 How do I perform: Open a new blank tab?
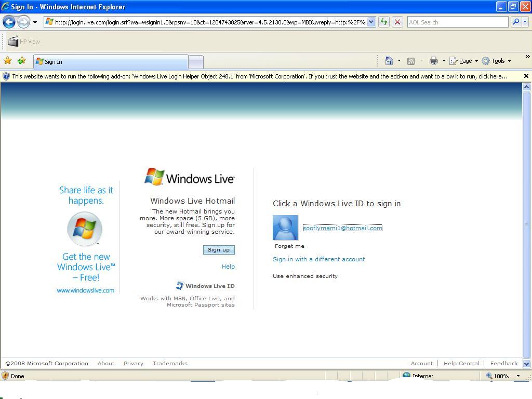point(196,62)
